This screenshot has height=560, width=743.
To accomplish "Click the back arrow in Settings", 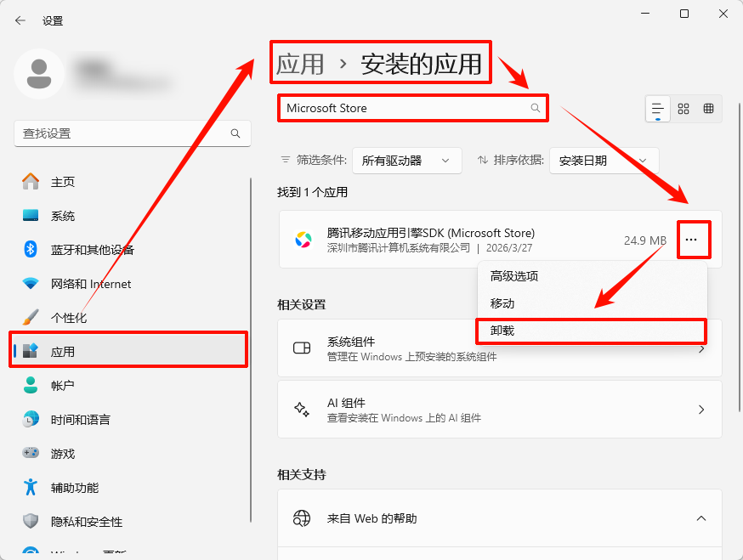I will point(19,20).
